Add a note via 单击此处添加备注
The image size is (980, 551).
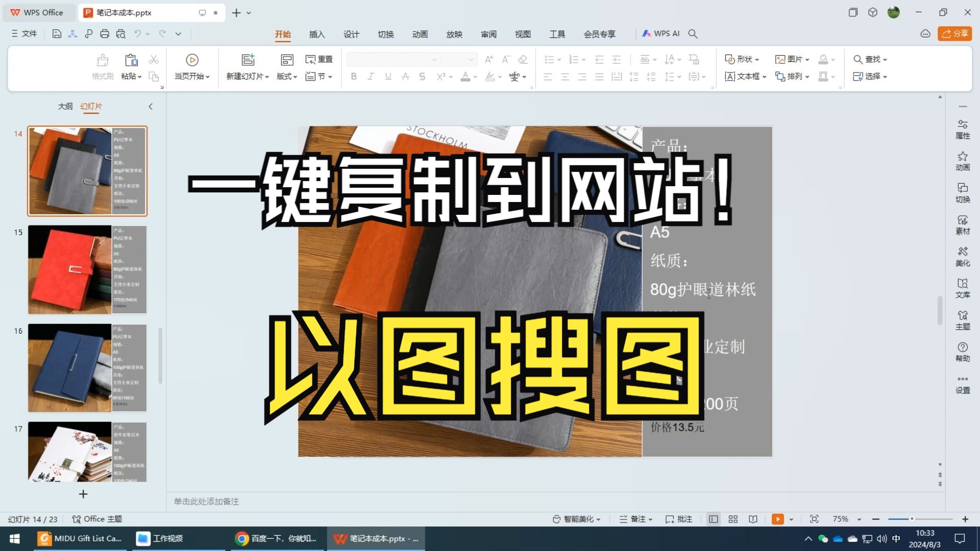click(x=206, y=502)
